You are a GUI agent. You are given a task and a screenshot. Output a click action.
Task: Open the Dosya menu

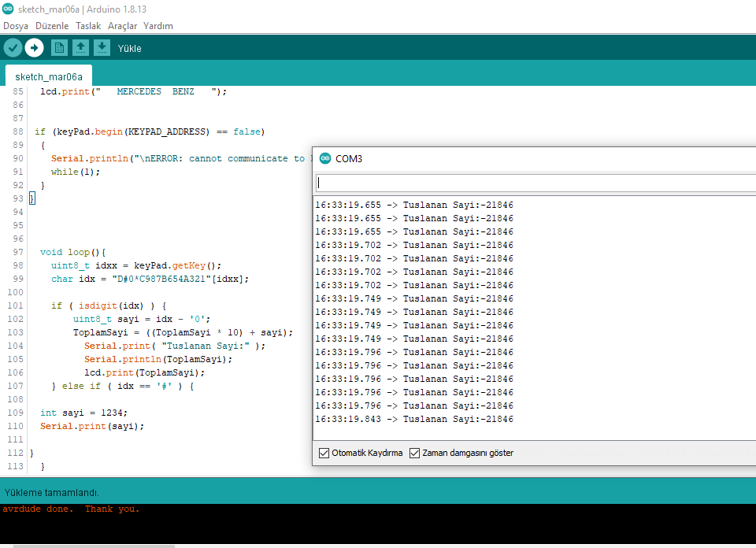point(16,26)
